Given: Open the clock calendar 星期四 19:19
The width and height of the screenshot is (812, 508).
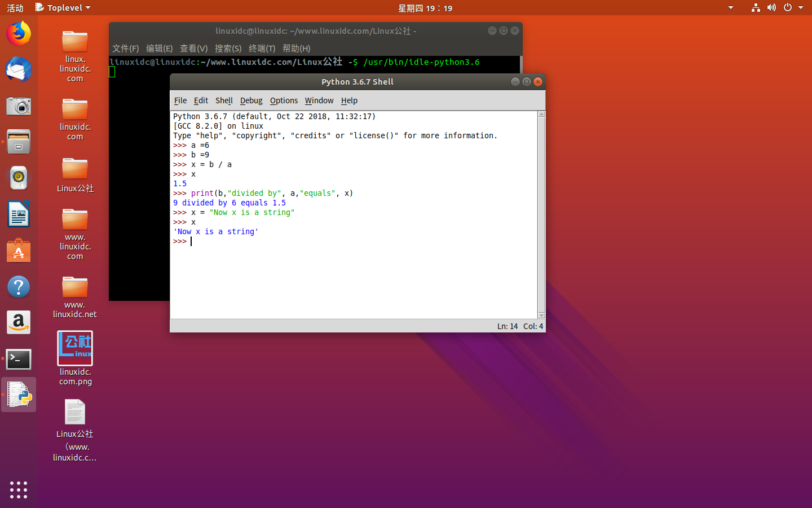Looking at the screenshot, I should click(x=425, y=8).
